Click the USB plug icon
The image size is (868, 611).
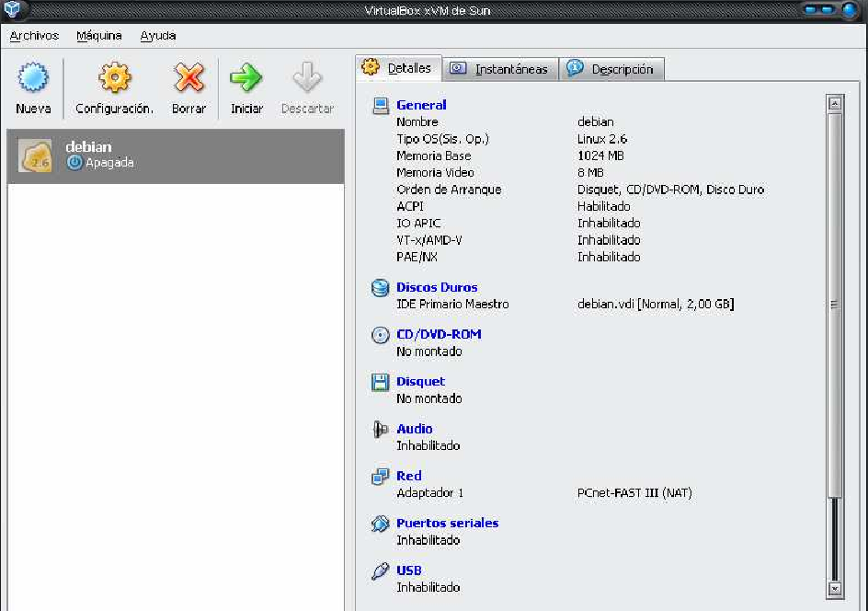381,571
